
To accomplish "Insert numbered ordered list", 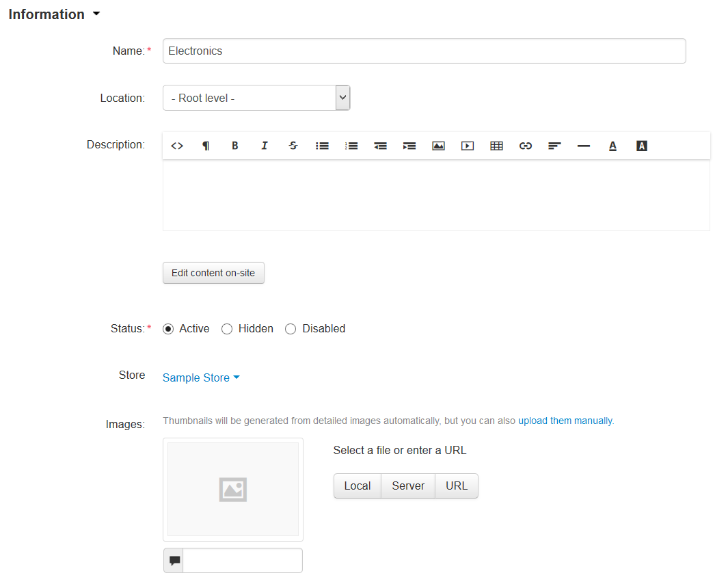I will [351, 146].
